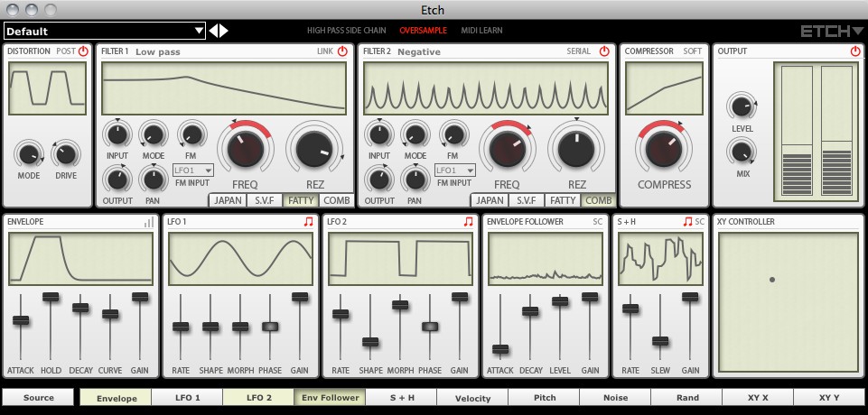
Task: Click the Filter 1 REZ knob
Action: [314, 149]
